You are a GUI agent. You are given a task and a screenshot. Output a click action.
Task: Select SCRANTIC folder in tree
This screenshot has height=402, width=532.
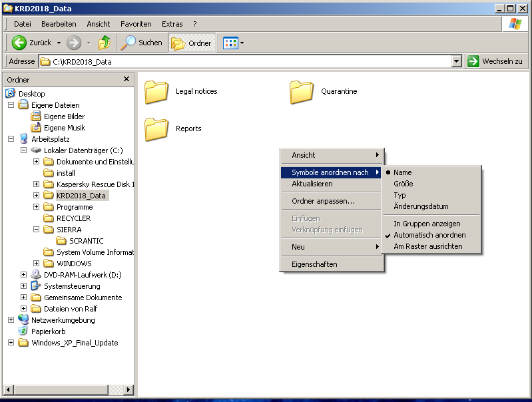click(x=86, y=241)
